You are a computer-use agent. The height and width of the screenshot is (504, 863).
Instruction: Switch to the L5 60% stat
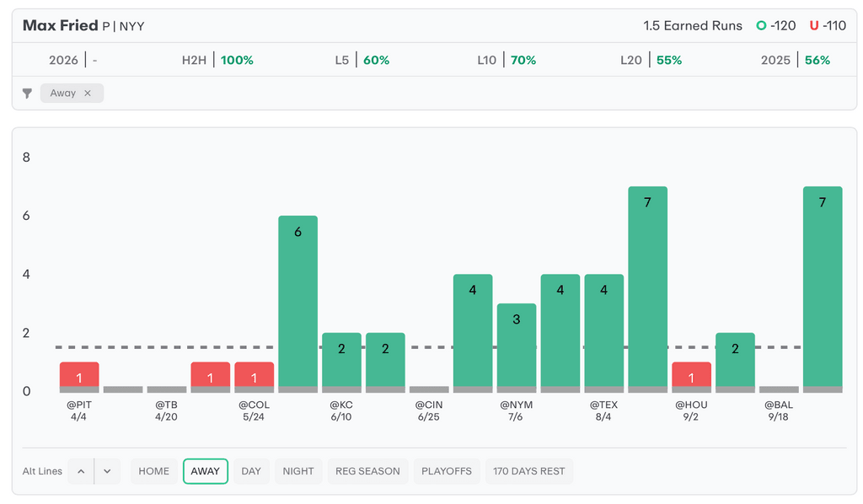[x=362, y=61]
